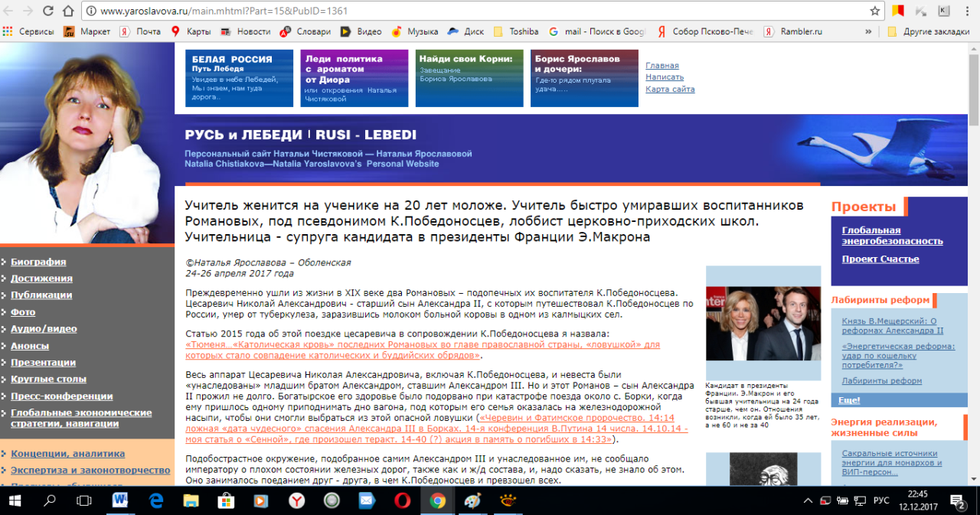Open the Проект Счастье link
This screenshot has width=980, height=515.
(x=880, y=259)
